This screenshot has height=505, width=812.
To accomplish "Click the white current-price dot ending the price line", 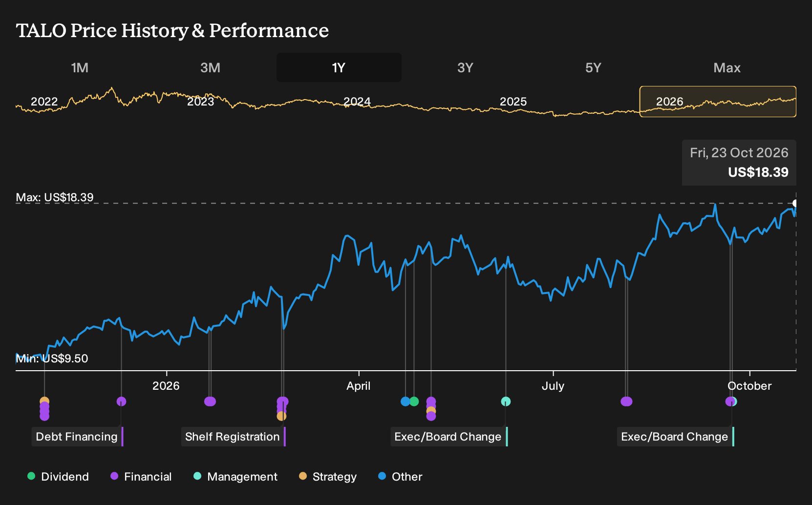I will 795,203.
